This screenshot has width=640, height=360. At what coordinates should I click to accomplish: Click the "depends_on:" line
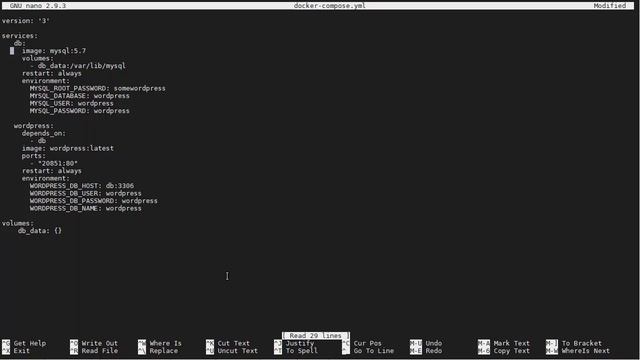click(x=44, y=133)
